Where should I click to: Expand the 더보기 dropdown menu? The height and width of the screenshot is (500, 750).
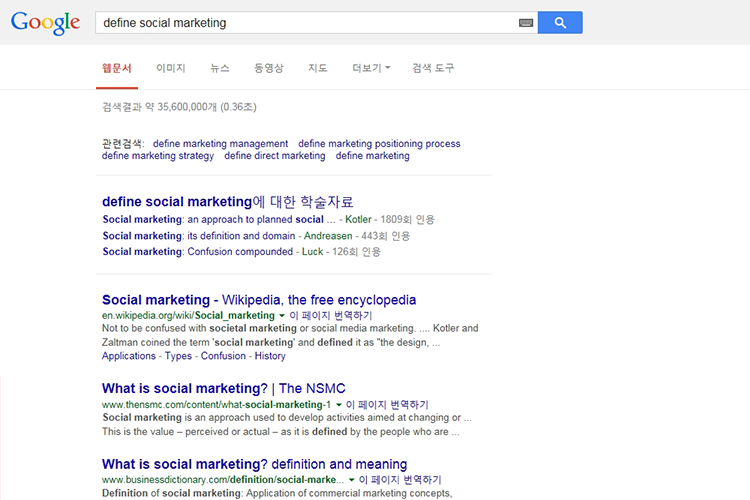[x=371, y=68]
